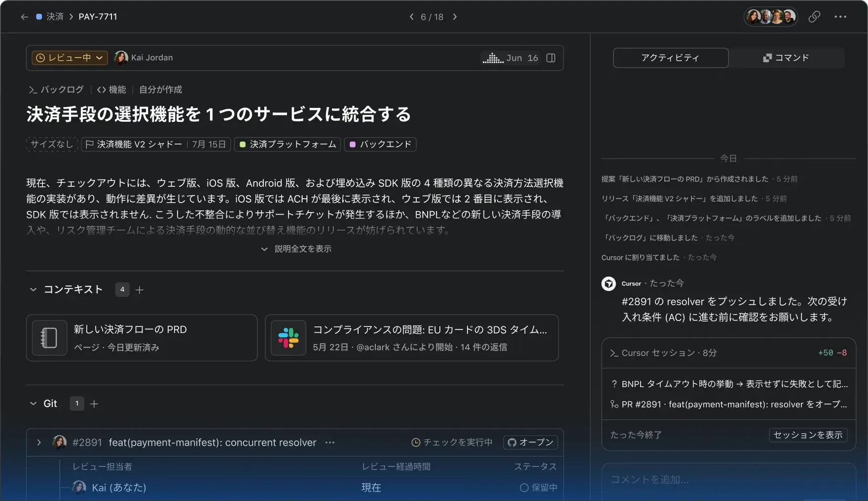868x501 pixels.
Task: Open the three-dot more options menu
Action: 840,17
